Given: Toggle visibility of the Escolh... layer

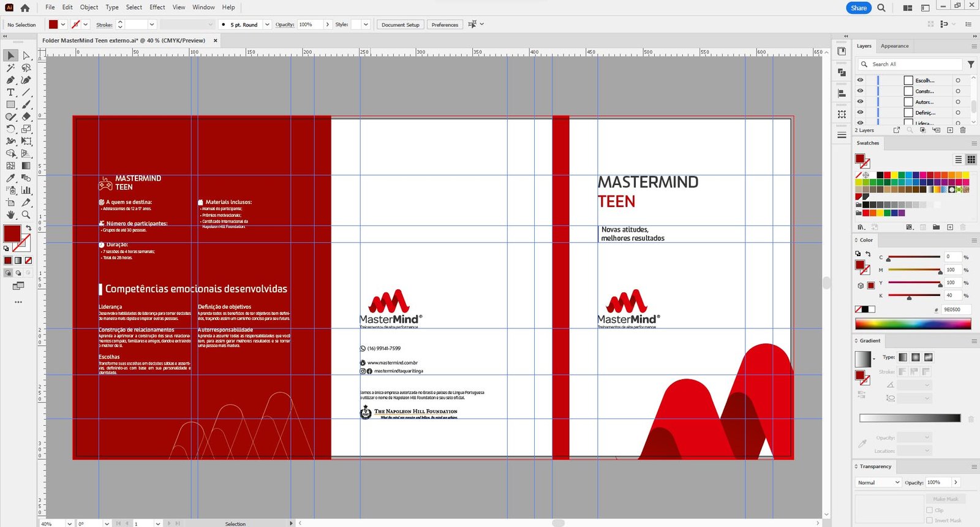Looking at the screenshot, I should [x=860, y=80].
